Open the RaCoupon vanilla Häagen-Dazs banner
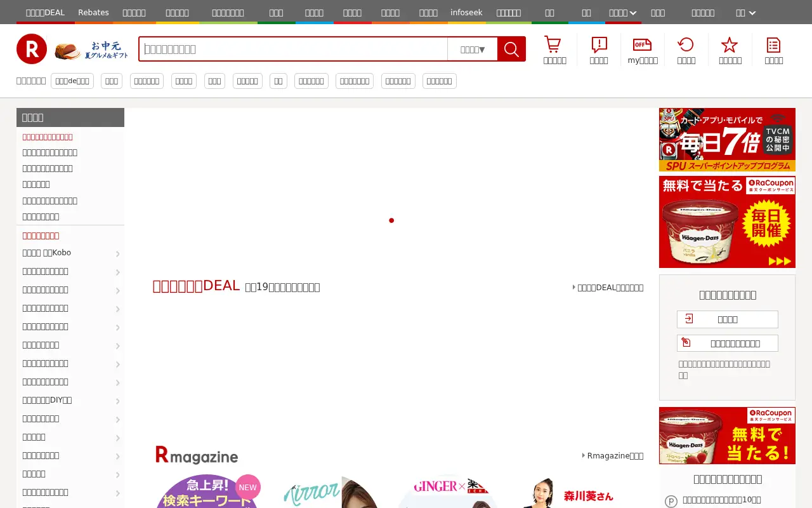 pyautogui.click(x=727, y=222)
